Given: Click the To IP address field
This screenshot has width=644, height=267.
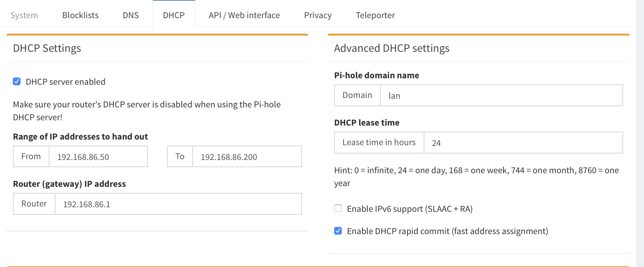Looking at the screenshot, I should pos(247,157).
